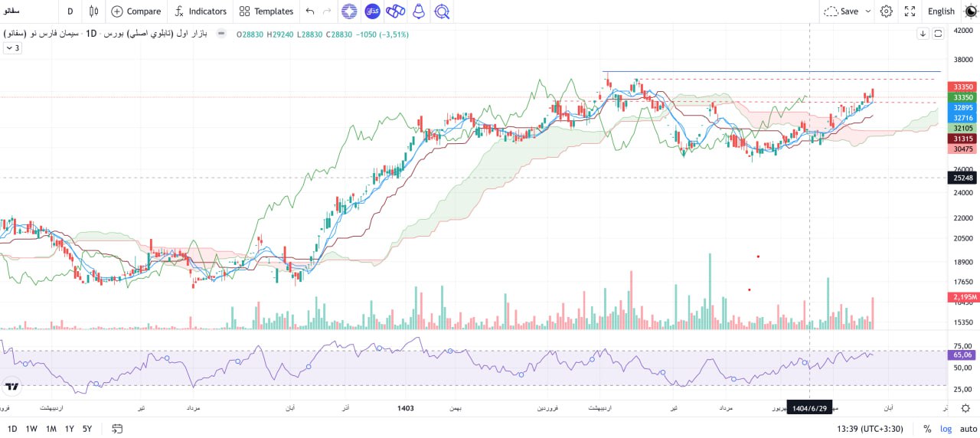Image resolution: width=980 pixels, height=438 pixels.
Task: Click the bell alert icon
Action: pos(418,11)
